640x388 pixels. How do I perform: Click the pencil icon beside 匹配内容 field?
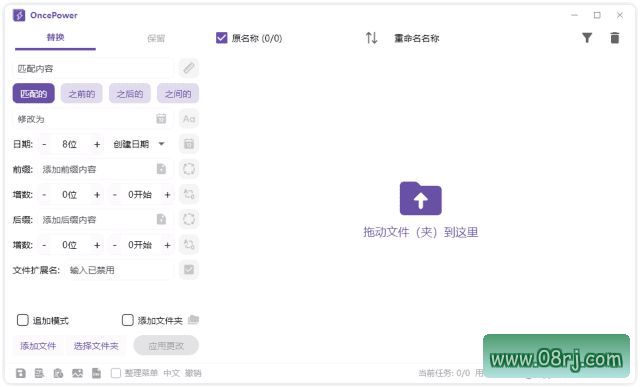coord(189,68)
